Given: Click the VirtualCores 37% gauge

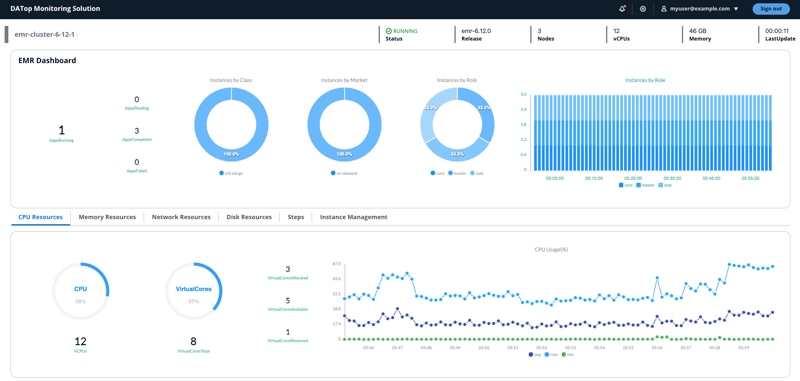Looking at the screenshot, I should tap(193, 292).
